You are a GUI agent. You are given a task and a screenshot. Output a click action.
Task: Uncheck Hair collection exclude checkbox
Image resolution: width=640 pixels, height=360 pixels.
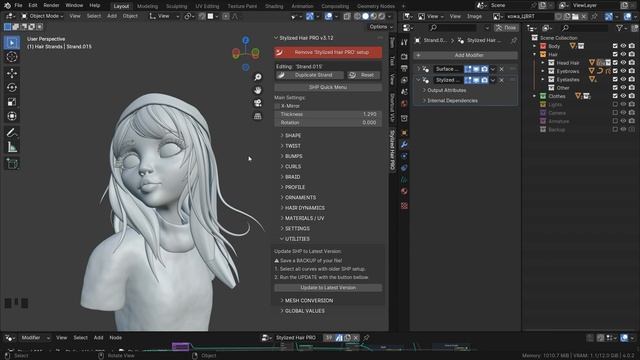click(615, 54)
